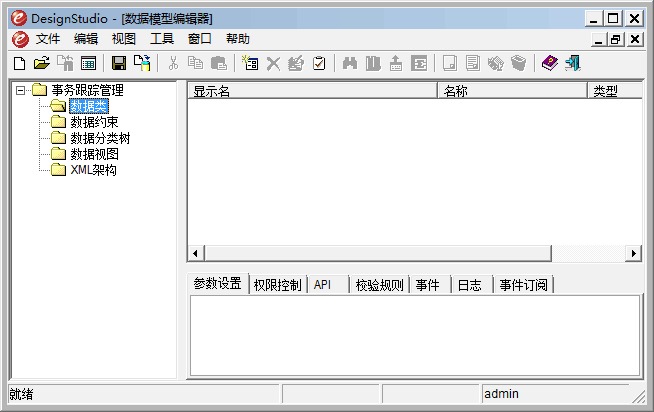This screenshot has width=654, height=412.
Task: Click the blank page icon with corner box
Action: click(450, 63)
